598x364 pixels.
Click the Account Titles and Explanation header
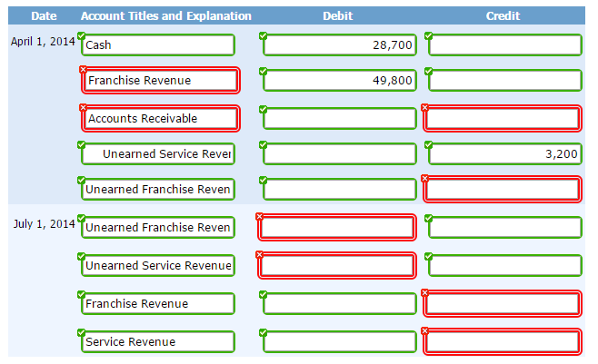166,16
